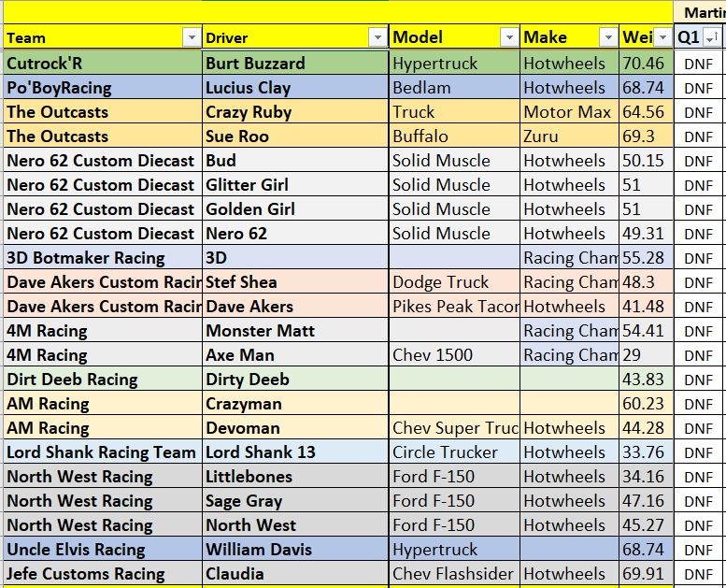Open the Team column filter dropdown
The width and height of the screenshot is (726, 588).
[192, 37]
